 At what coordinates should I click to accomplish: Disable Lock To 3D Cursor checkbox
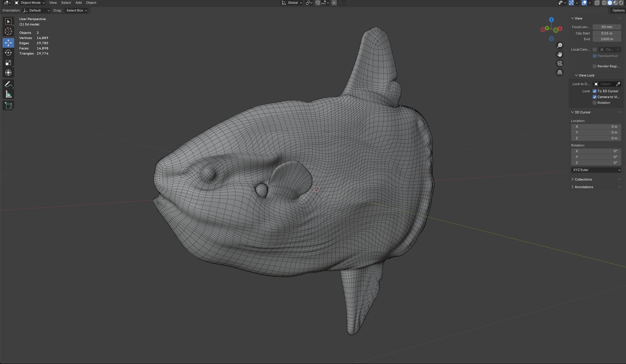[x=595, y=91]
